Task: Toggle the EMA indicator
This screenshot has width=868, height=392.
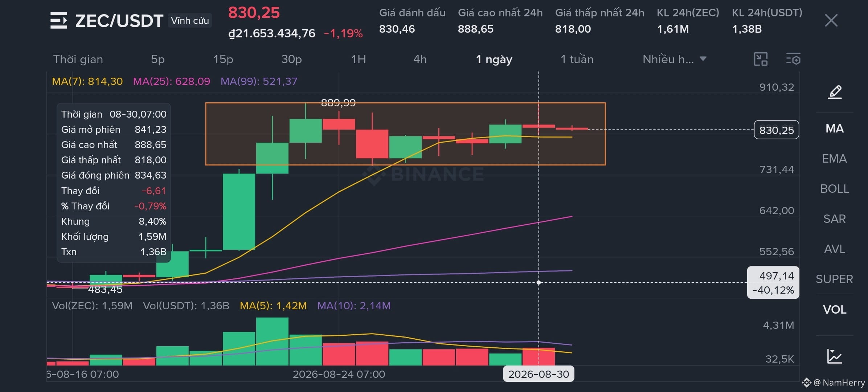Action: (x=835, y=159)
